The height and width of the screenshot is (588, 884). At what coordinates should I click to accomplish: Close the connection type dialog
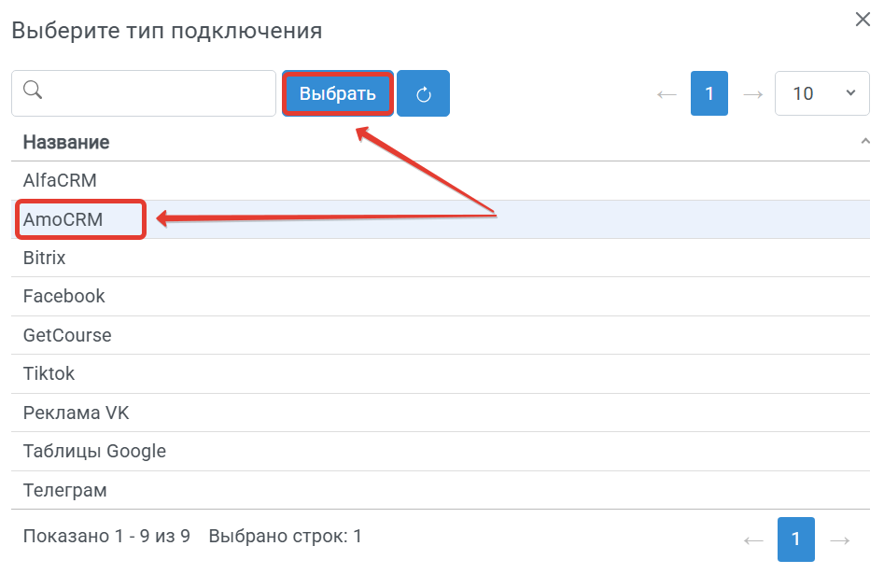point(863,20)
